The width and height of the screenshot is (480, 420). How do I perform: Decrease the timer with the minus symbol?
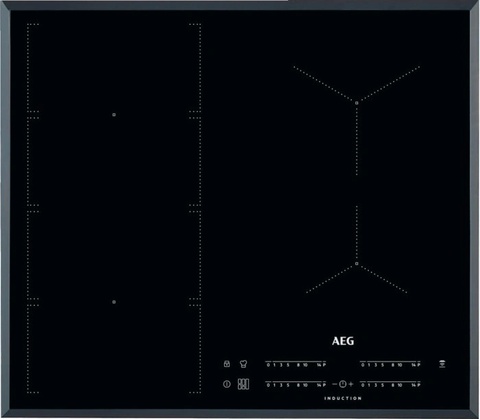pos(335,384)
